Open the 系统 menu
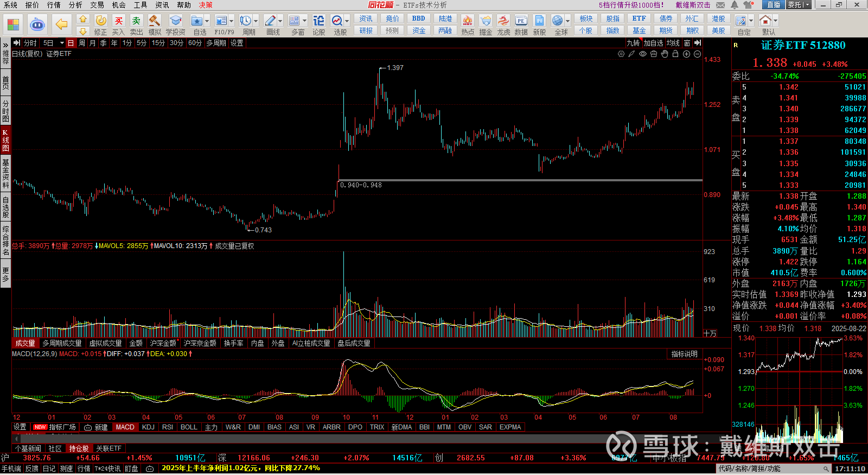The width and height of the screenshot is (868, 475). point(10,5)
